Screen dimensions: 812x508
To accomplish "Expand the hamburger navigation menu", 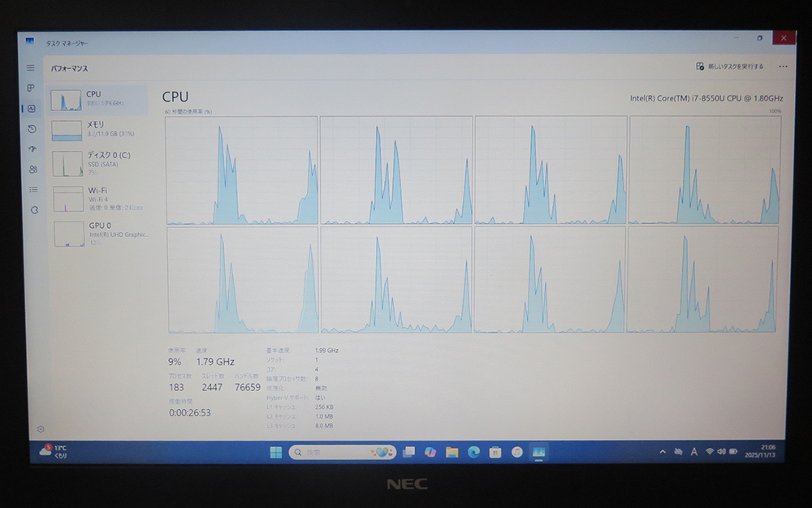I will (30, 68).
